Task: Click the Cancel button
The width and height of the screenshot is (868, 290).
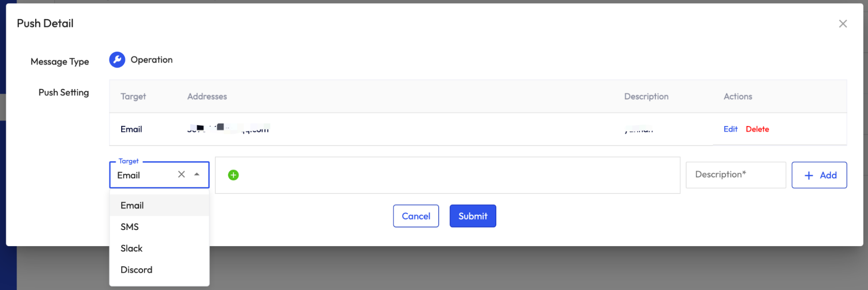Action: pyautogui.click(x=416, y=216)
